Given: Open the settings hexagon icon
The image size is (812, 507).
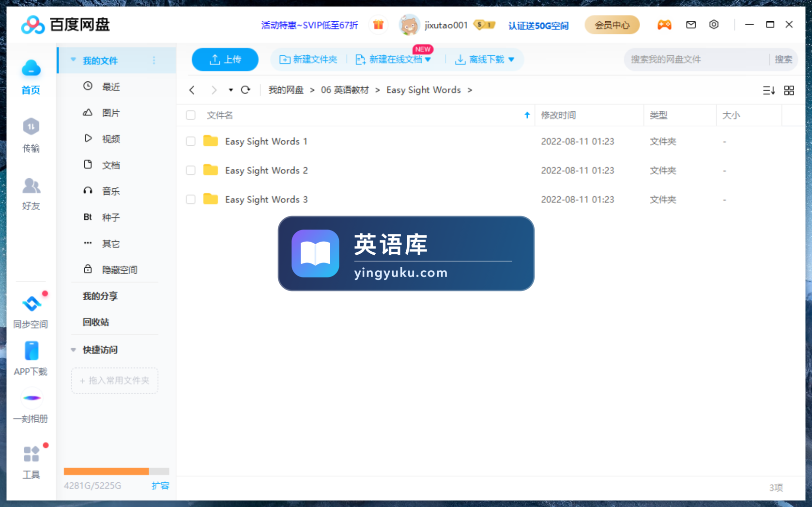Looking at the screenshot, I should click(x=714, y=25).
